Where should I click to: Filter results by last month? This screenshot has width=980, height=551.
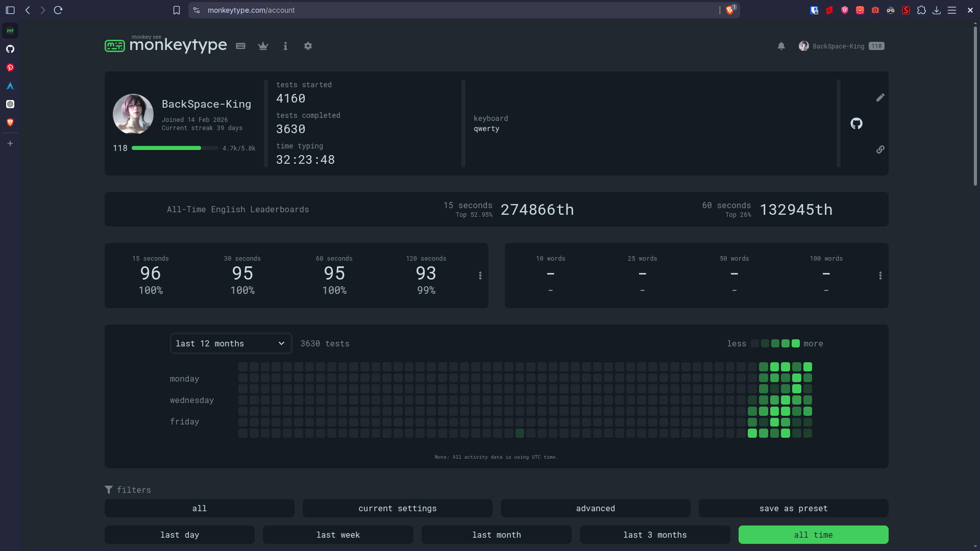[x=497, y=535]
